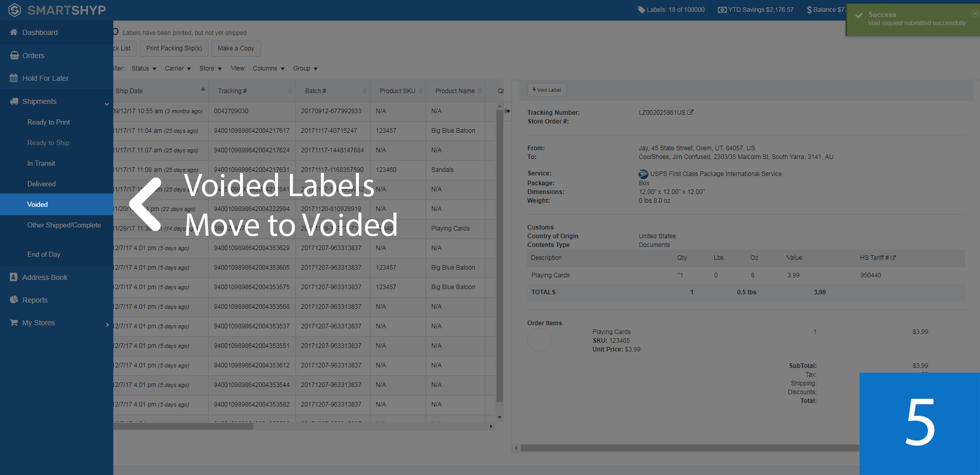Open Other Shipped/Complete list
The width and height of the screenshot is (980, 475).
coord(64,225)
